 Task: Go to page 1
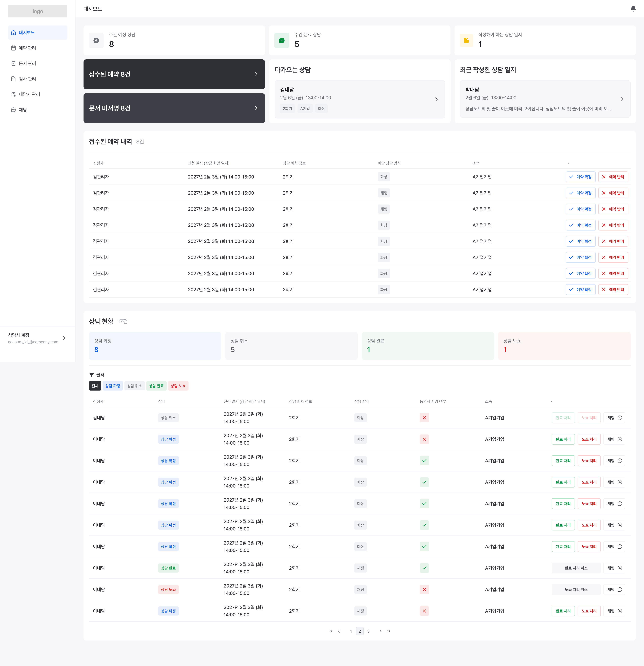pos(351,631)
